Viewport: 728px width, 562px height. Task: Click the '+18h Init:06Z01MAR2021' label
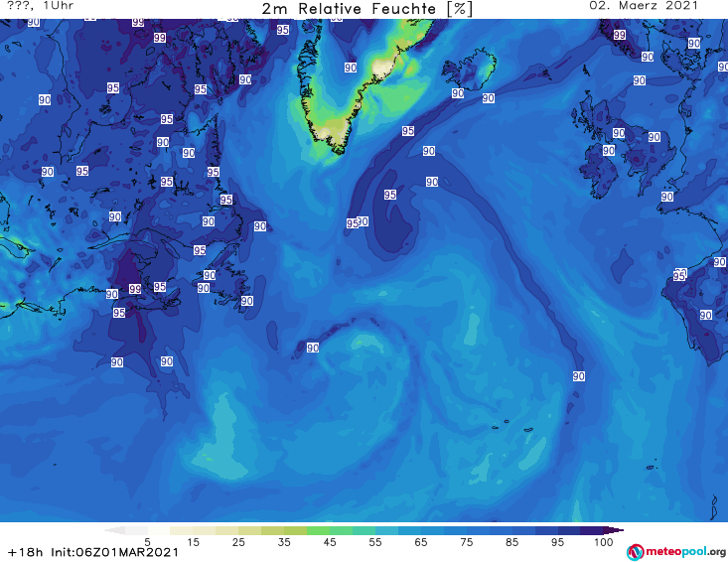click(x=93, y=552)
